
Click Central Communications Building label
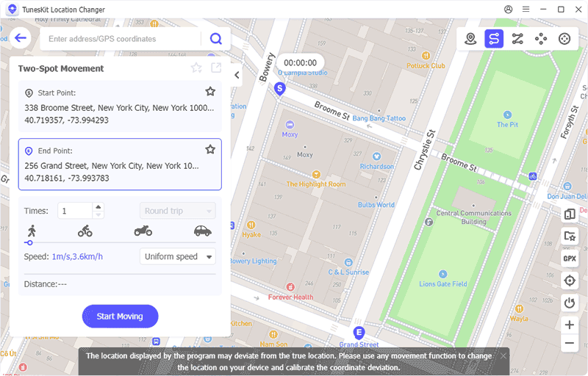pyautogui.click(x=473, y=217)
